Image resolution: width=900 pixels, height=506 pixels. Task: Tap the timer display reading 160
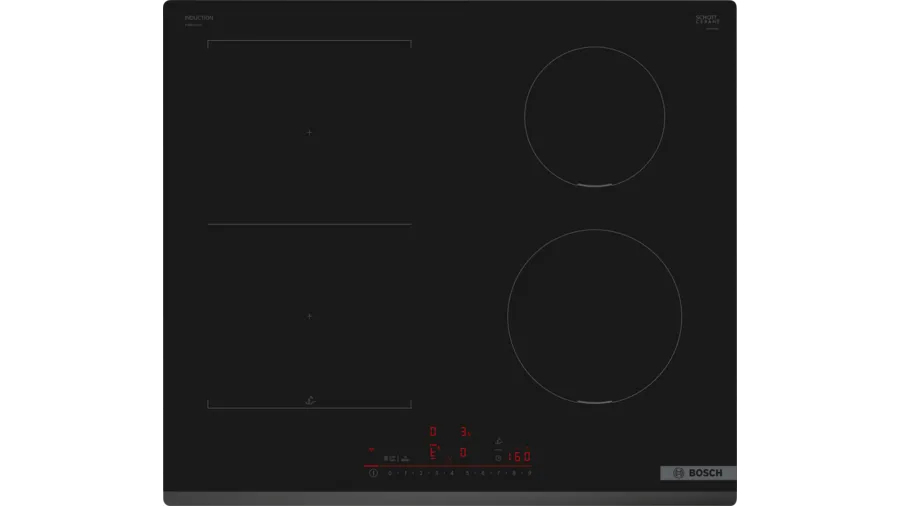click(519, 457)
